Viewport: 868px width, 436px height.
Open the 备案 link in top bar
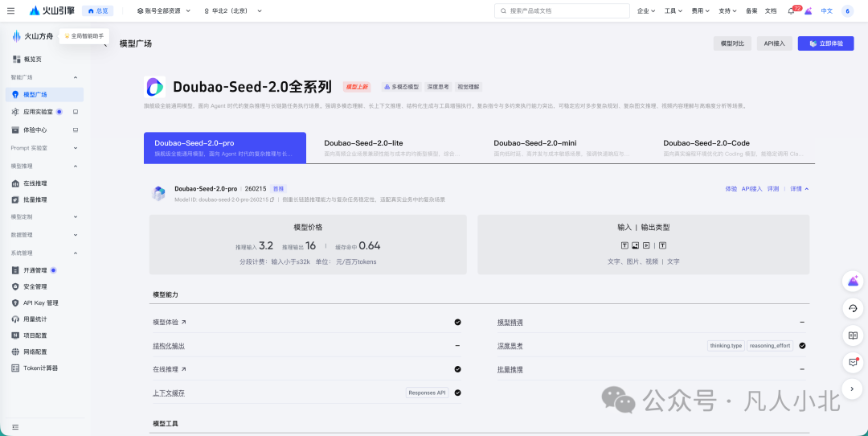tap(751, 10)
